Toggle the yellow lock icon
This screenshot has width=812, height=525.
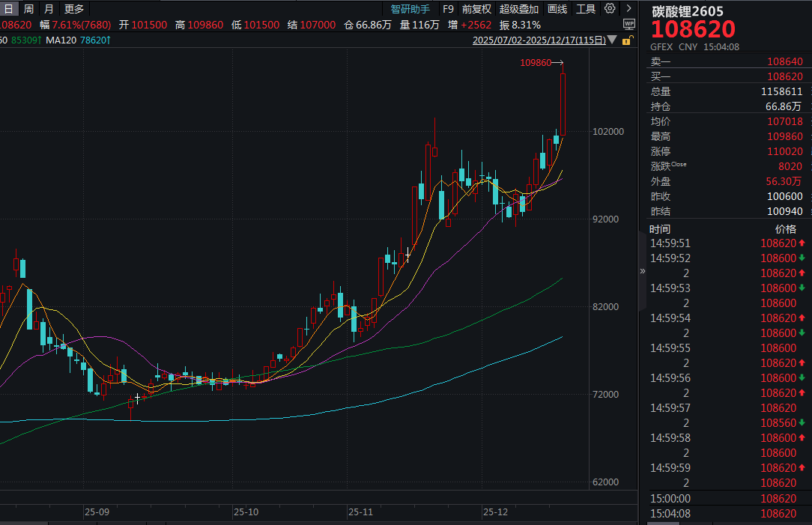tap(628, 39)
